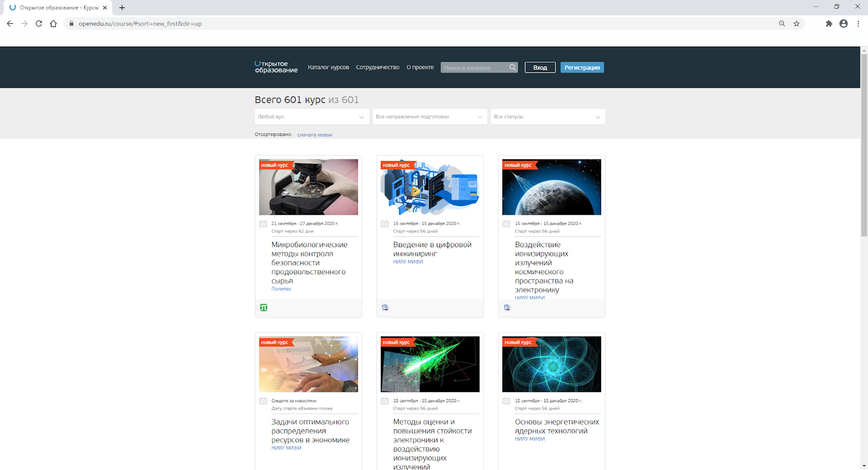Screen dimensions: 868x470
Task: Click Дату старта объявим позже text
Action: coord(302,409)
